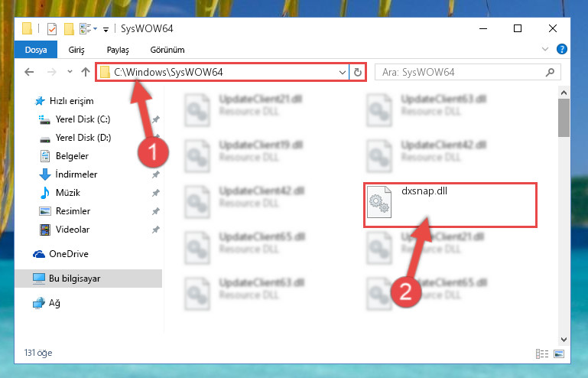Viewport: 588px width, 378px height.
Task: Open the recent locations dropdown arrow
Action: click(70, 72)
